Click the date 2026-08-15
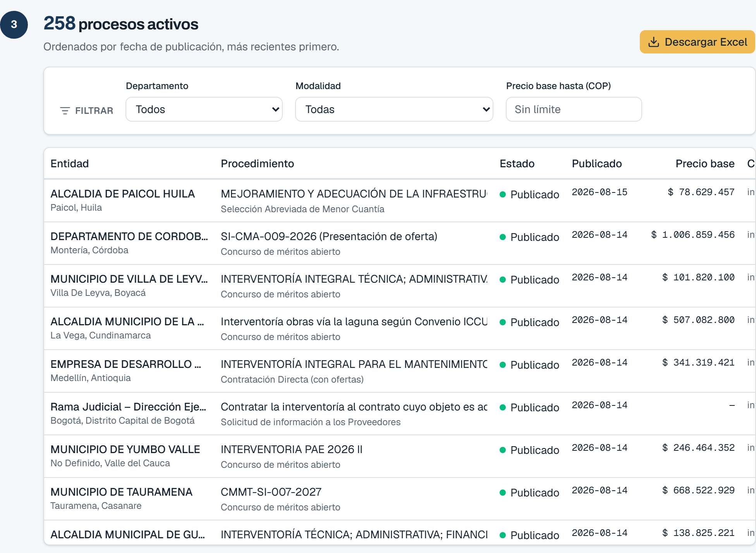The image size is (756, 553). [x=600, y=192]
